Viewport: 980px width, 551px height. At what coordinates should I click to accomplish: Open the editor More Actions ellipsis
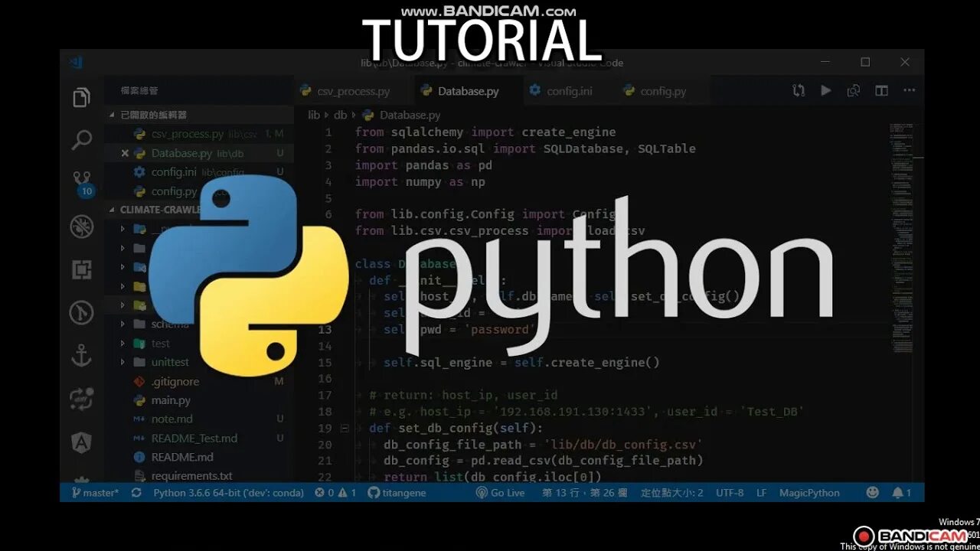click(910, 90)
